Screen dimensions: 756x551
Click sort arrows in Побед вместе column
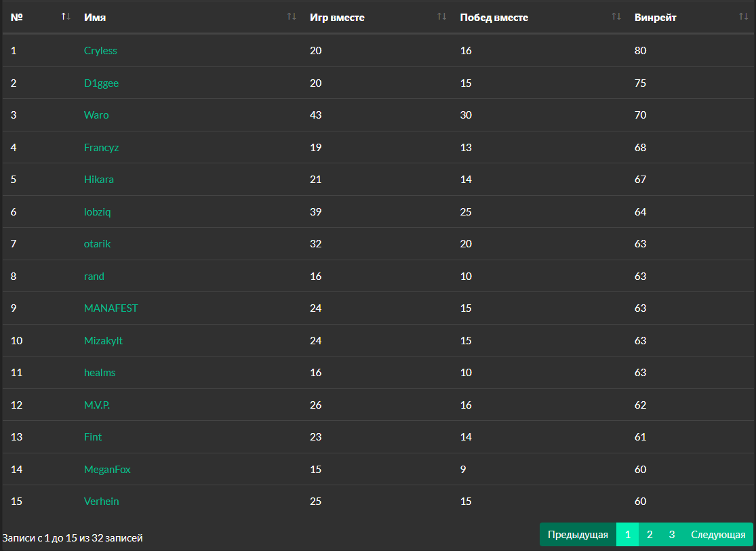tap(616, 16)
